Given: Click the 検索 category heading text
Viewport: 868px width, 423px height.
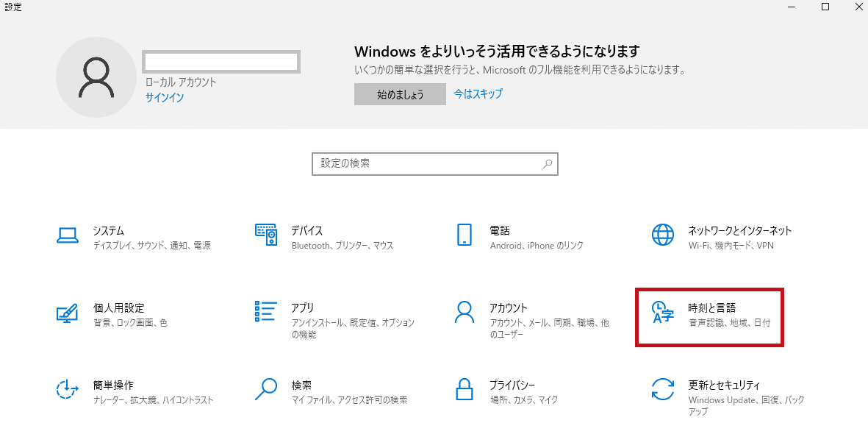Looking at the screenshot, I should [x=301, y=385].
